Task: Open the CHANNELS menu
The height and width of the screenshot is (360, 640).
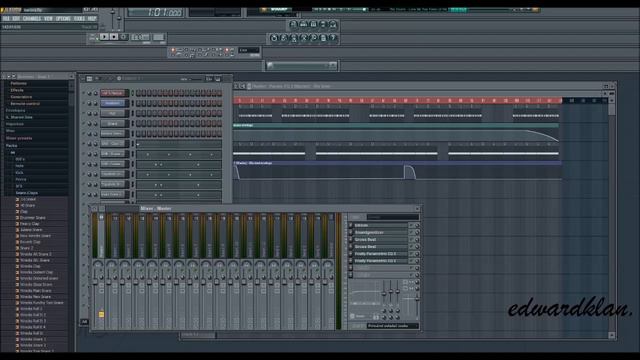Action: [32, 18]
